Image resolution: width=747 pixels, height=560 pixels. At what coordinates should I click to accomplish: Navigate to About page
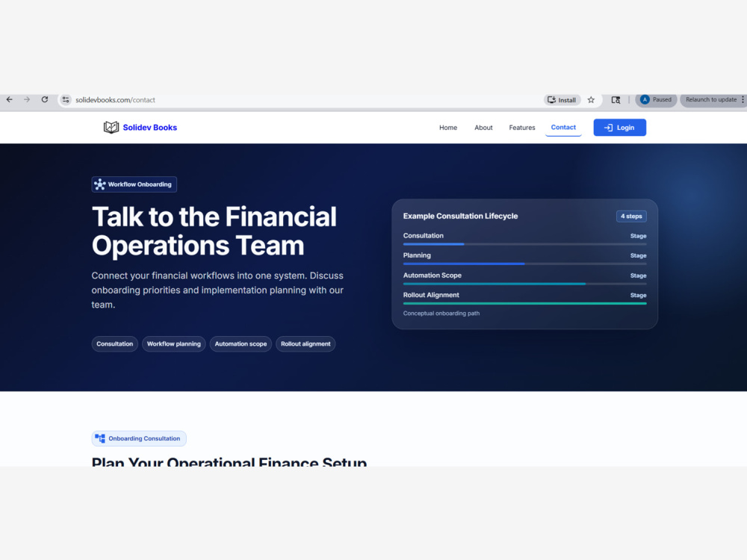(483, 128)
